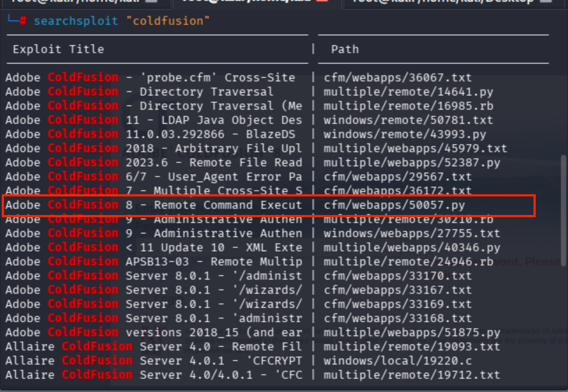Click path cfm/webapps/36067.txt
This screenshot has height=392, width=568.
398,77
